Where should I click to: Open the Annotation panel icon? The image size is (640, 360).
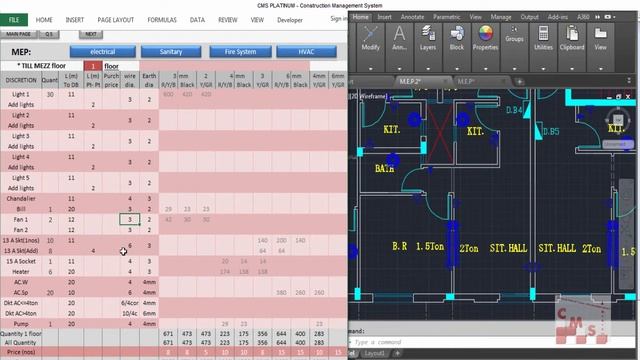(399, 34)
